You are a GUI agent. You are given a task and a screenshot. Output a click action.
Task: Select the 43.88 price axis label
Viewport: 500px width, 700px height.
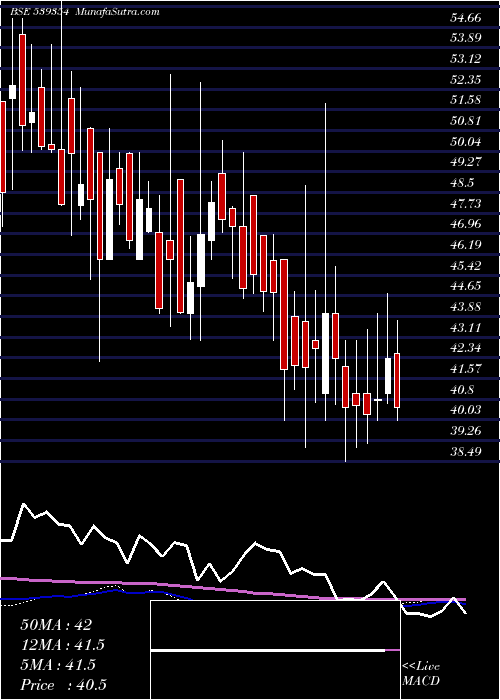(466, 307)
